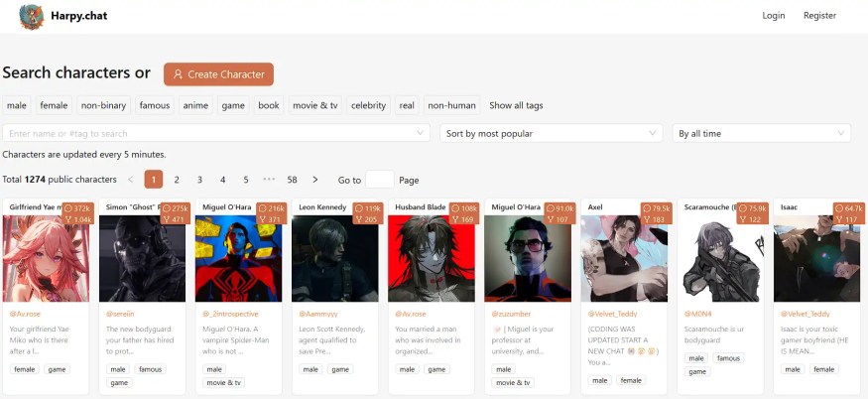Image resolution: width=868 pixels, height=399 pixels.
Task: Open author @_2introspective profile
Action: click(x=230, y=314)
